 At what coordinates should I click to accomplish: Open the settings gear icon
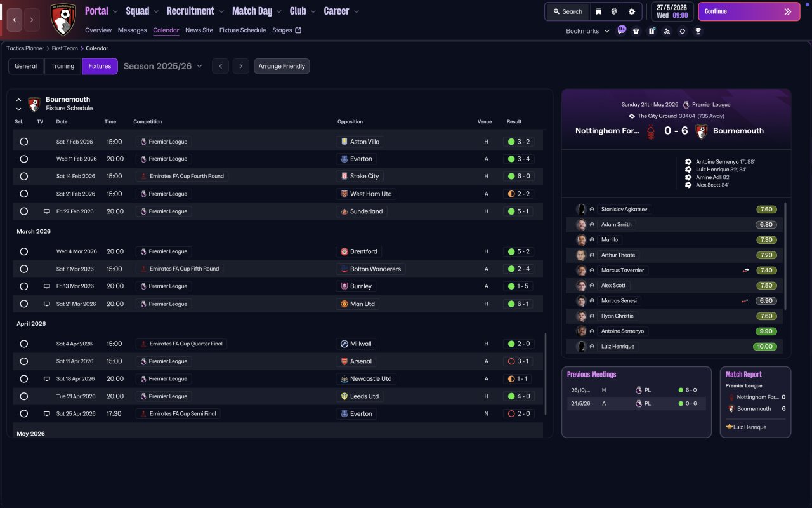point(632,11)
